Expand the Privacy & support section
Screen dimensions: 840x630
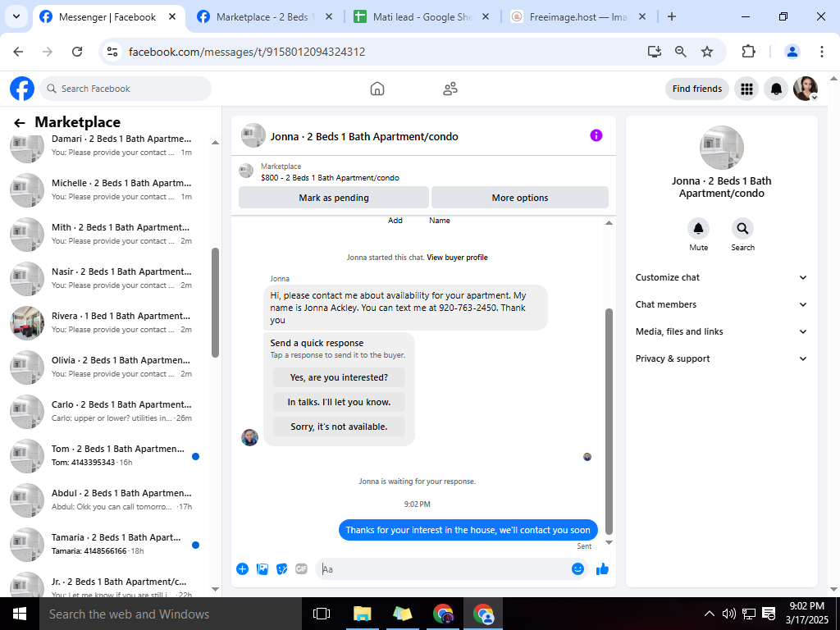pyautogui.click(x=721, y=358)
